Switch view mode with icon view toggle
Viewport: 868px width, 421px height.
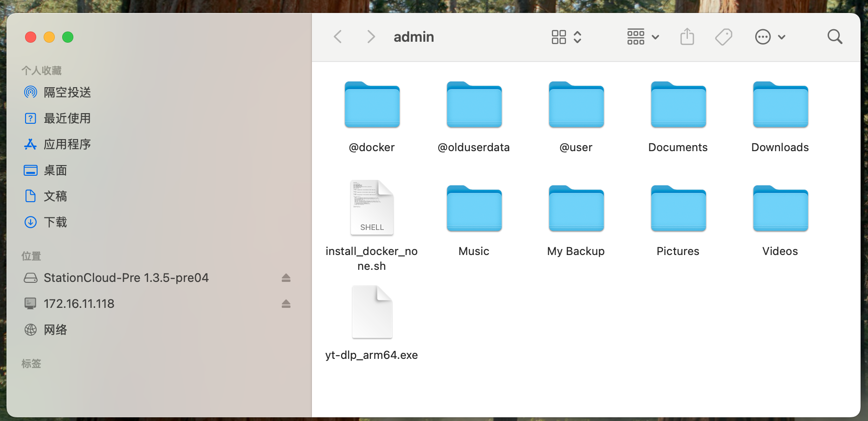566,37
